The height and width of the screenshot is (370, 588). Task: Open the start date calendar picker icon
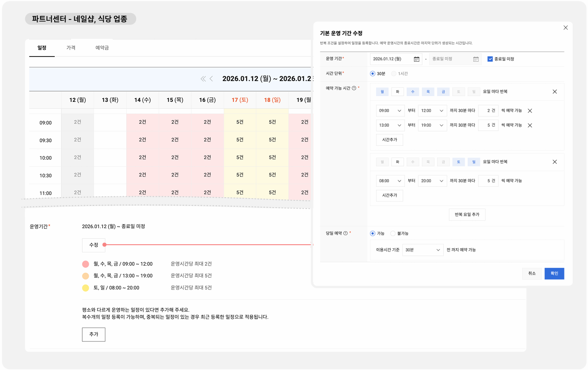pos(417,59)
